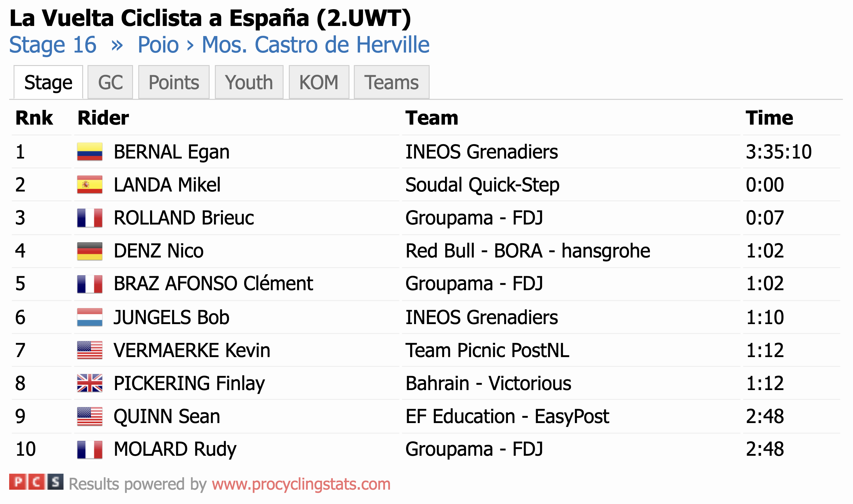The image size is (853, 504).
Task: Click the Stage 16 heading link
Action: pos(53,45)
